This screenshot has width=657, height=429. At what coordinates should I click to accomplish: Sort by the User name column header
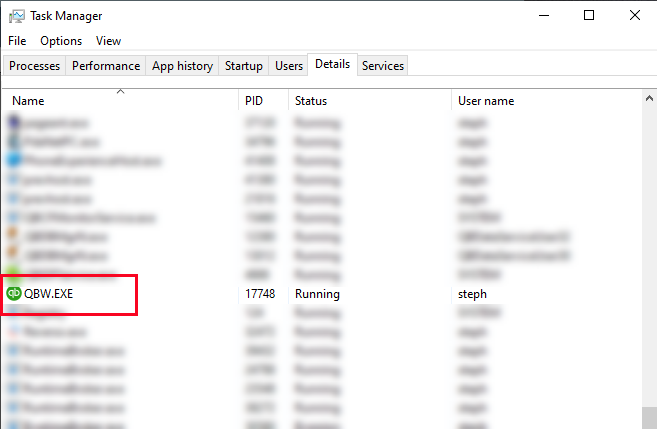click(486, 101)
